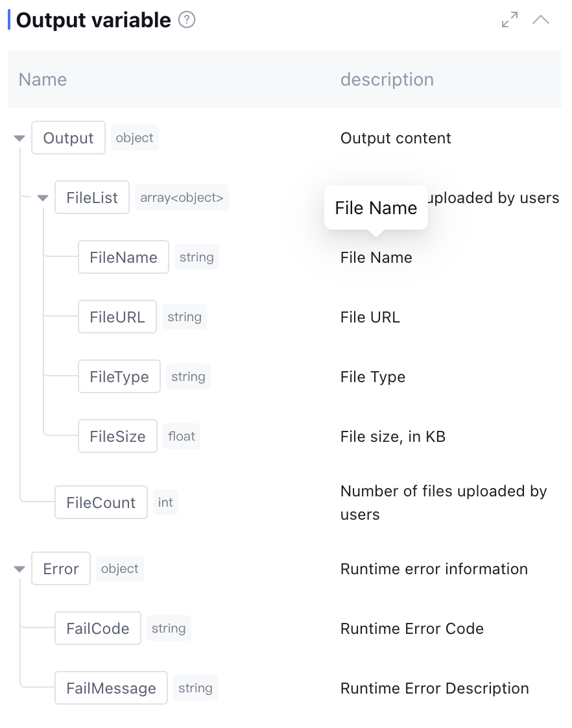Select the FailMessage variable tag
This screenshot has height=728, width=572.
111,688
